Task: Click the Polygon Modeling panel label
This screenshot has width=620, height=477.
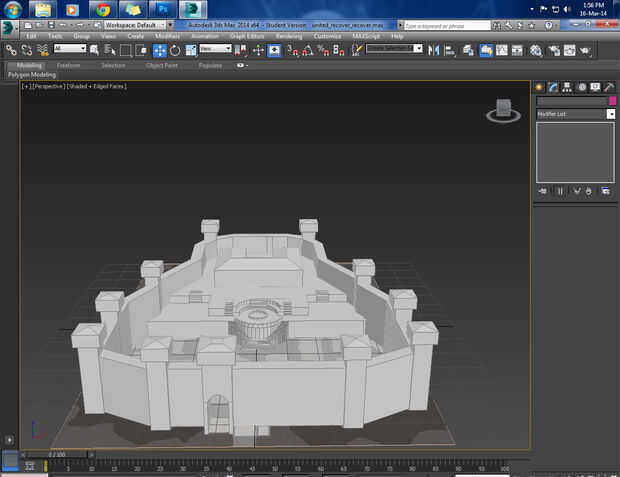Action: 32,74
